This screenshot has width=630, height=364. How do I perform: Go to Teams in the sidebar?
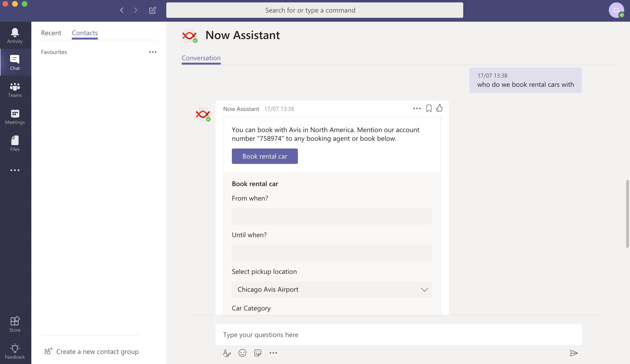click(x=15, y=90)
